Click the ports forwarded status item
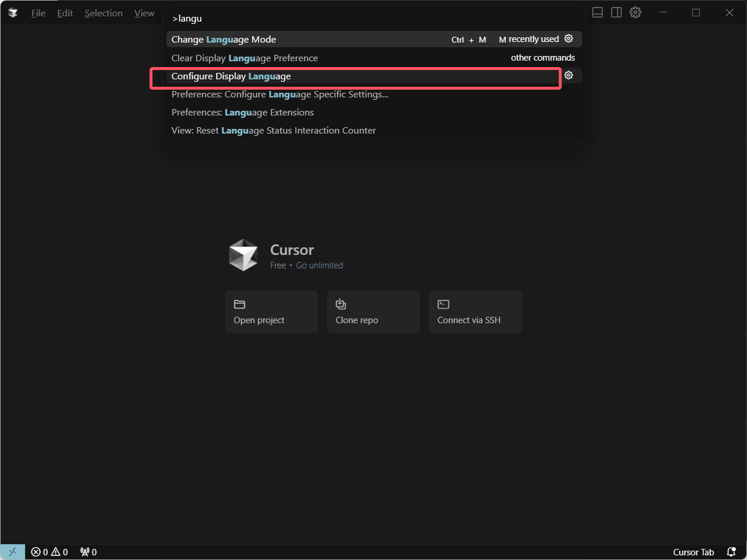Screen dimensions: 747x560 tap(89, 552)
